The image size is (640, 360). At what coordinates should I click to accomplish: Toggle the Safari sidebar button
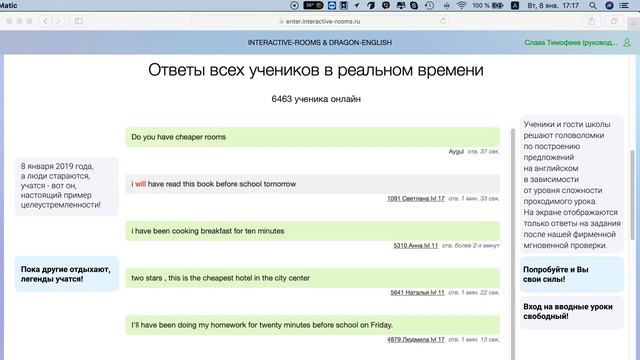point(79,21)
